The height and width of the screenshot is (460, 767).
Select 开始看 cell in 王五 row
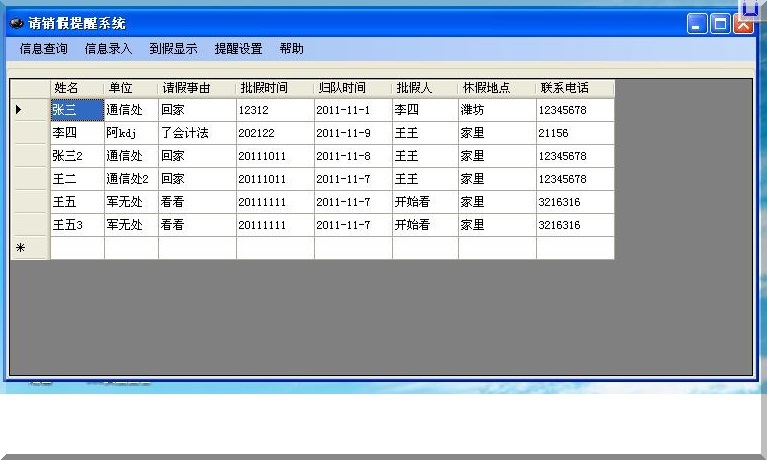click(425, 202)
